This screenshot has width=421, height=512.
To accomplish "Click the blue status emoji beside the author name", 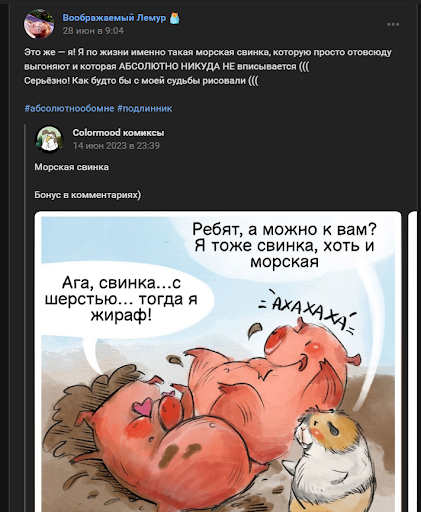I will [x=175, y=18].
